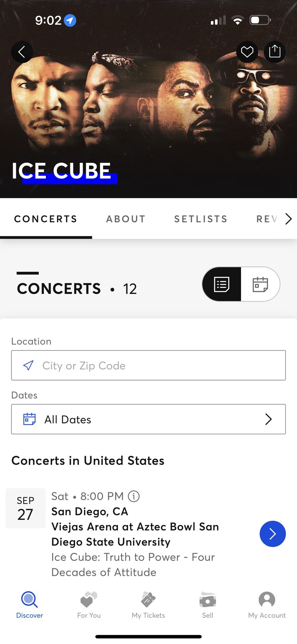Go to Discover in the bottom bar
This screenshot has height=644, width=297.
pyautogui.click(x=29, y=605)
